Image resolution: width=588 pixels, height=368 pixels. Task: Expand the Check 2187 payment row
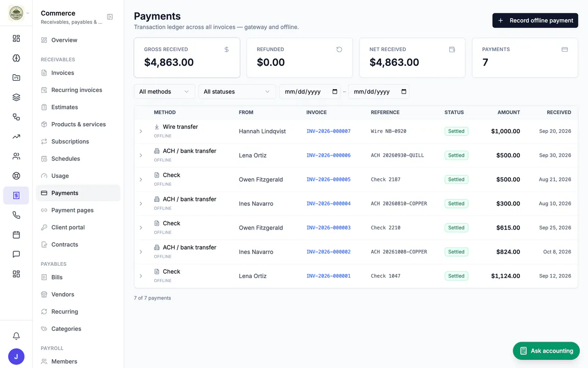click(x=141, y=179)
